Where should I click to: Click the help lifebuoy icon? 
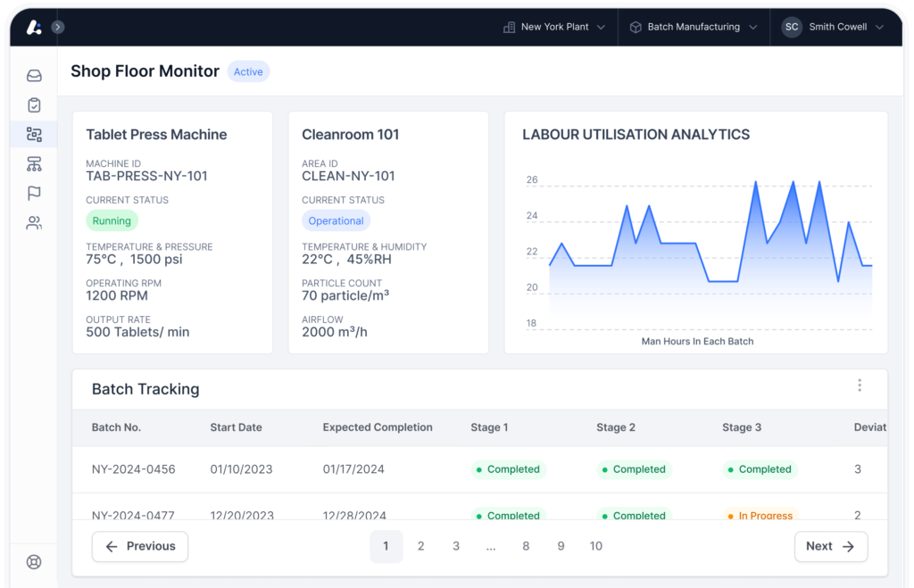(34, 562)
